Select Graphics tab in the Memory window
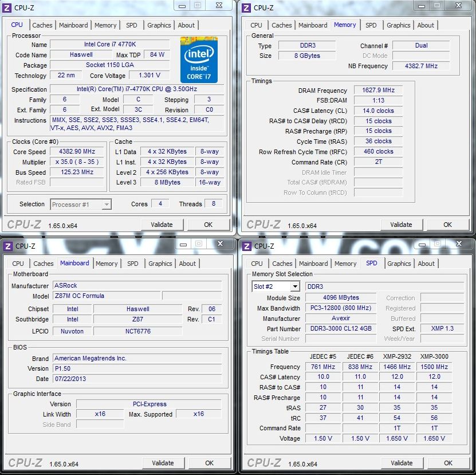This screenshot has height=475, width=476. 399,25
